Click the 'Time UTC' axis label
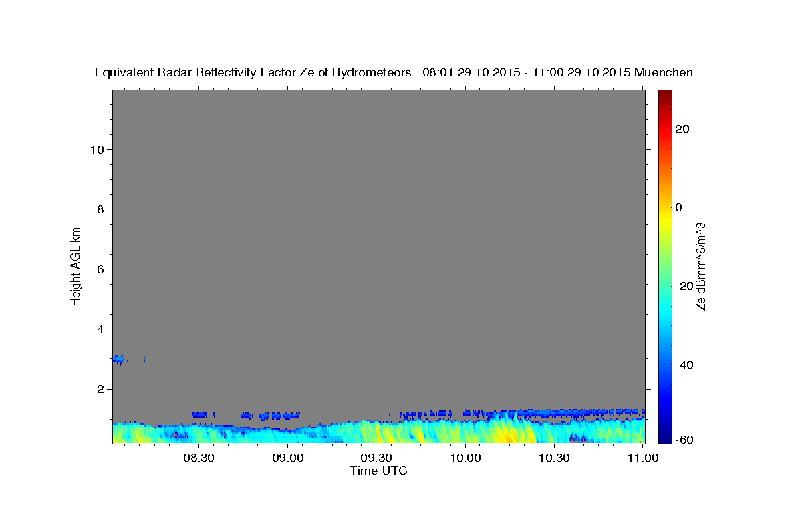This screenshot has height=532, width=798. click(378, 471)
